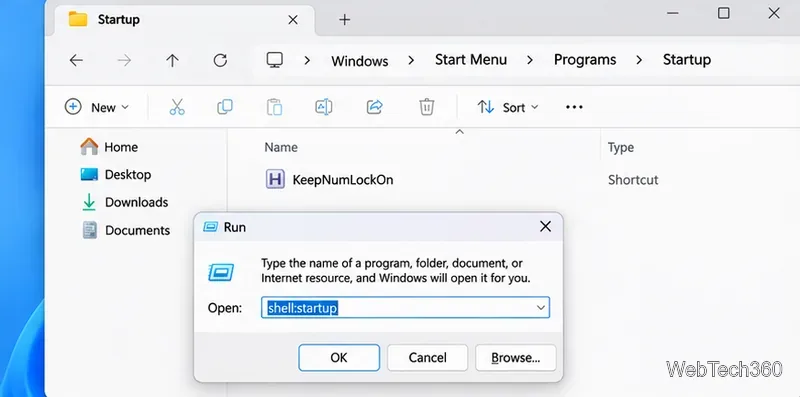The height and width of the screenshot is (397, 800).
Task: Click the Startup folder icon on tab
Action: point(78,19)
